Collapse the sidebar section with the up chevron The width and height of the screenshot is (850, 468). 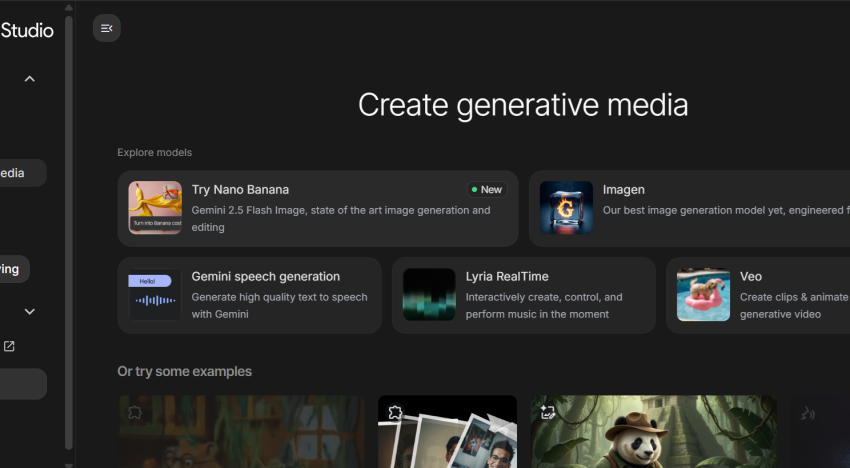tap(30, 79)
